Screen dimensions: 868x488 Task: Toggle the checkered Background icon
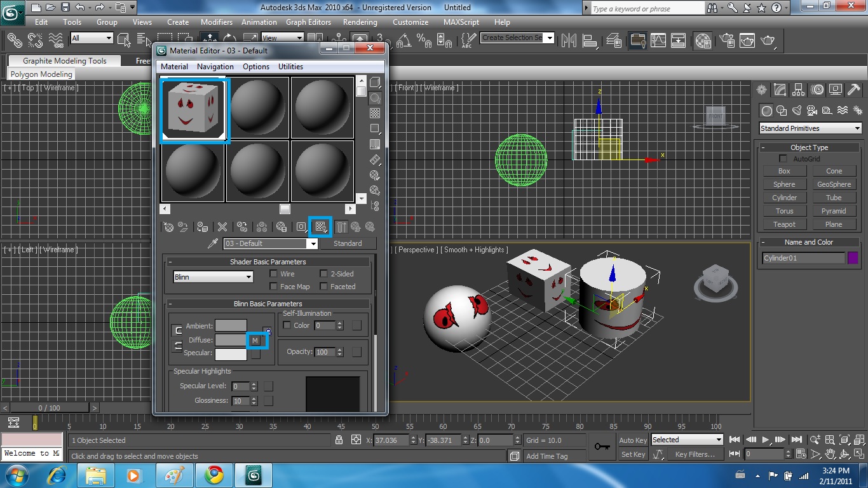coord(375,114)
